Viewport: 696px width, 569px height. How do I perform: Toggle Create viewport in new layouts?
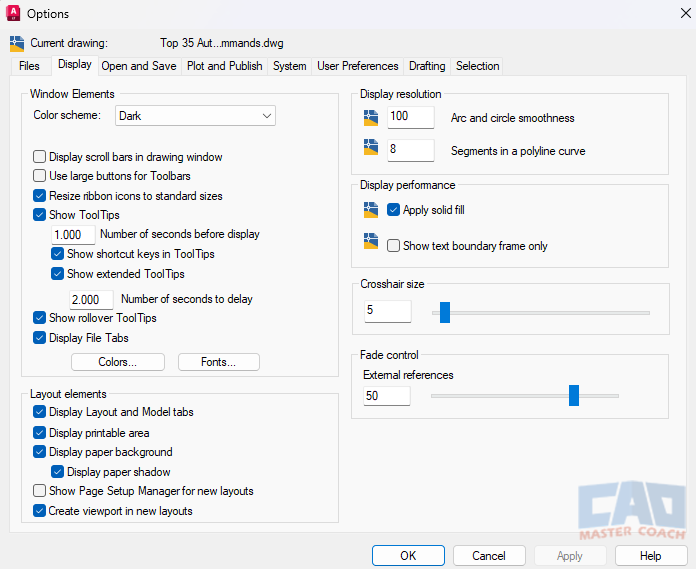coord(40,511)
